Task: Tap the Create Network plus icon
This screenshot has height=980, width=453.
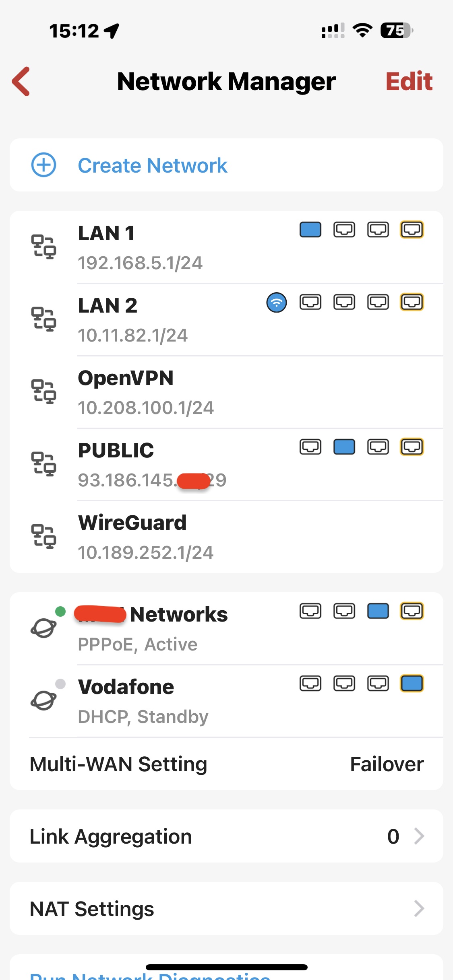Action: [x=43, y=165]
